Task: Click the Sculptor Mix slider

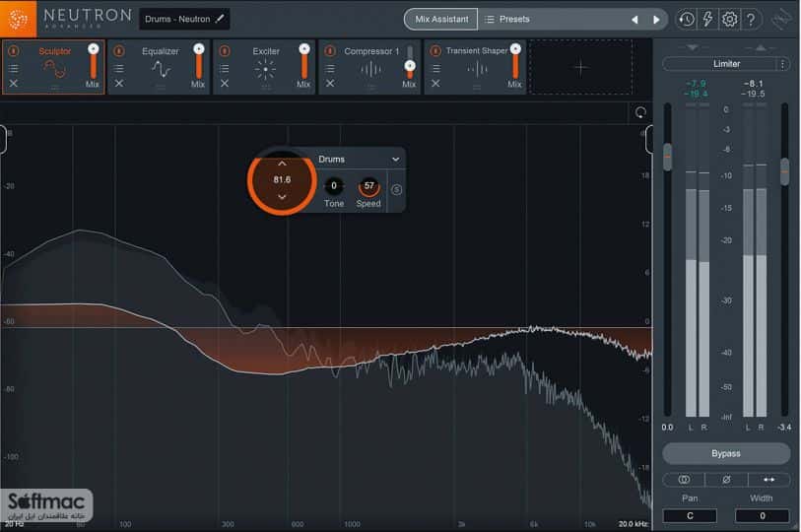Action: click(93, 61)
